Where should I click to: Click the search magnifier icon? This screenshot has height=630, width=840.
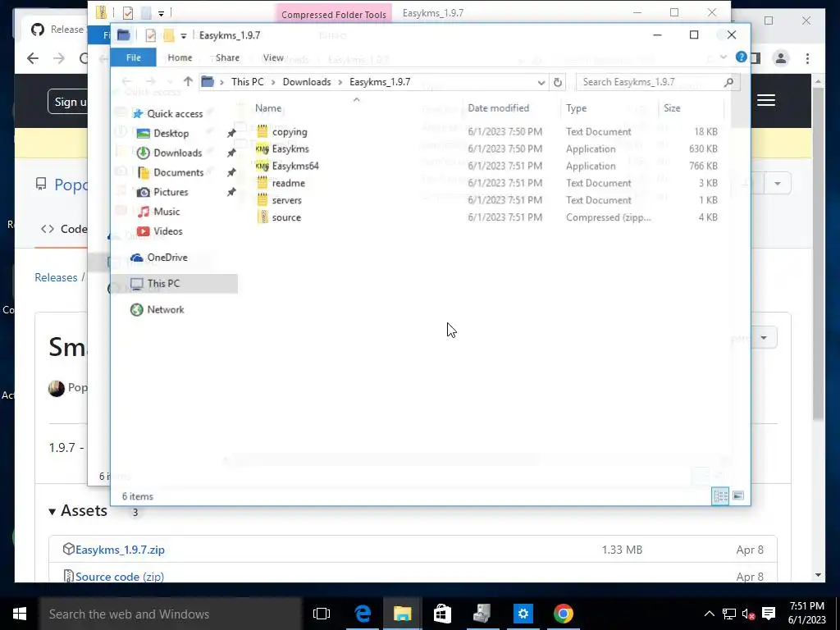tap(728, 82)
